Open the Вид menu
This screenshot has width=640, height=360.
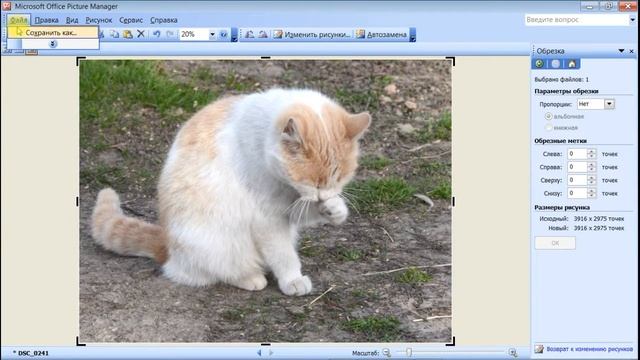point(72,20)
